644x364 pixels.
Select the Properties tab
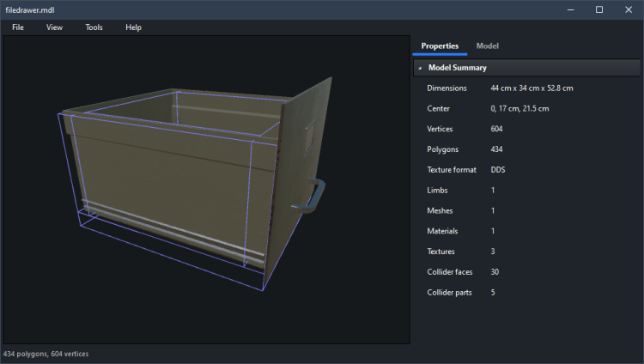[440, 45]
